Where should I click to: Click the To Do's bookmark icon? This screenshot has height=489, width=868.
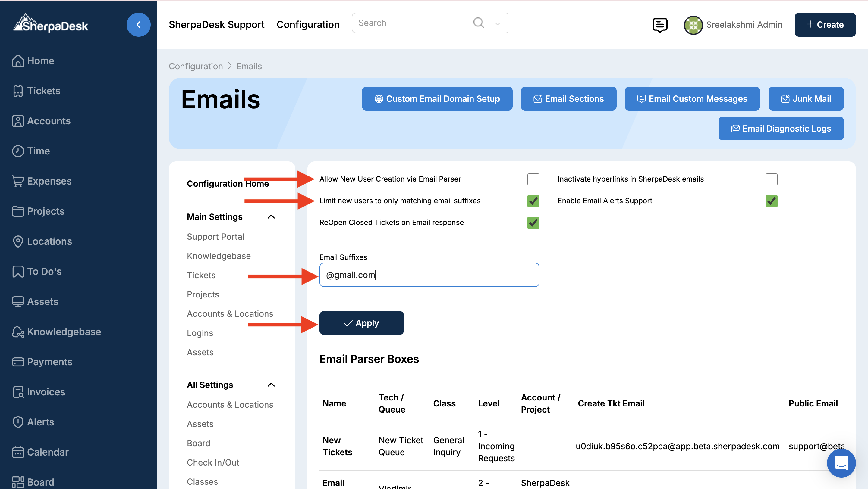(x=18, y=272)
